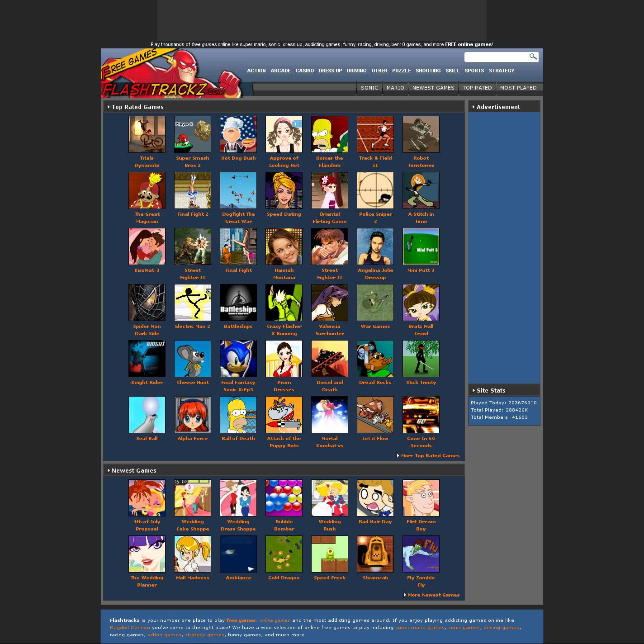Click the Spider Man Dark Side thumbnail
644x644 pixels.
147,303
